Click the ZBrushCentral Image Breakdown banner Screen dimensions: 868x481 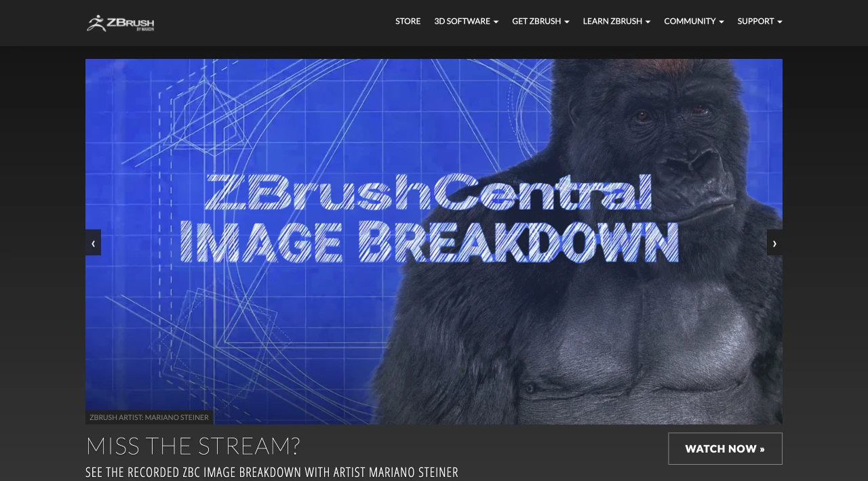pos(434,241)
